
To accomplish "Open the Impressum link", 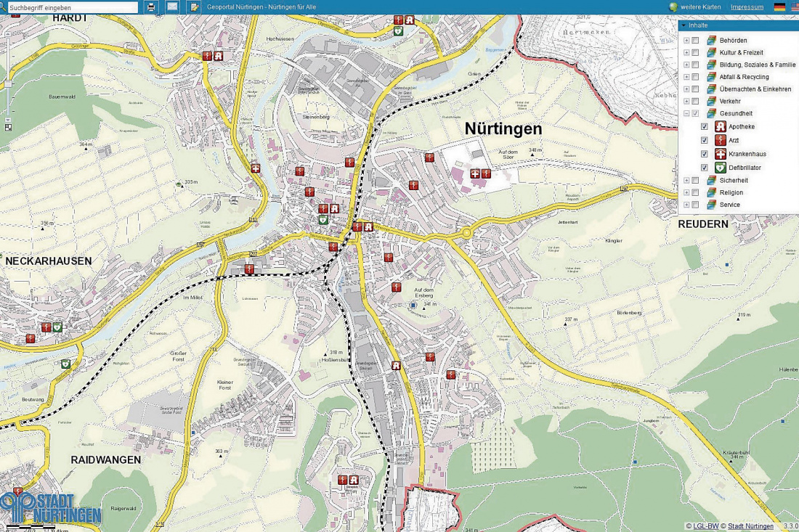I will point(747,7).
